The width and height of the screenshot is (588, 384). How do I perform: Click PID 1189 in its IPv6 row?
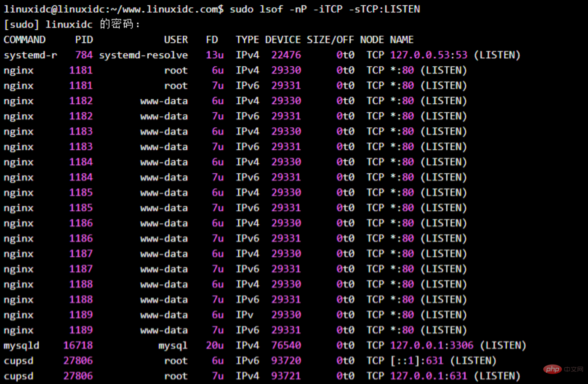pos(81,330)
